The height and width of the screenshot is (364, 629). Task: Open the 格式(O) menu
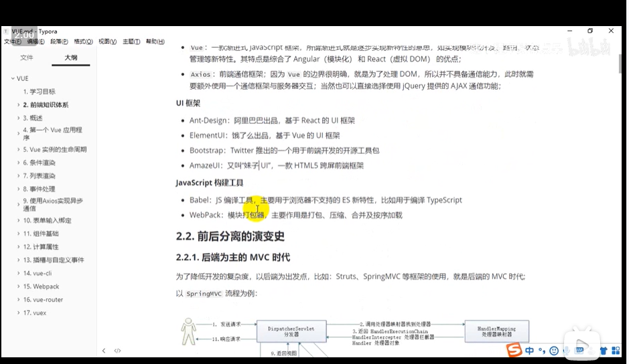[83, 41]
